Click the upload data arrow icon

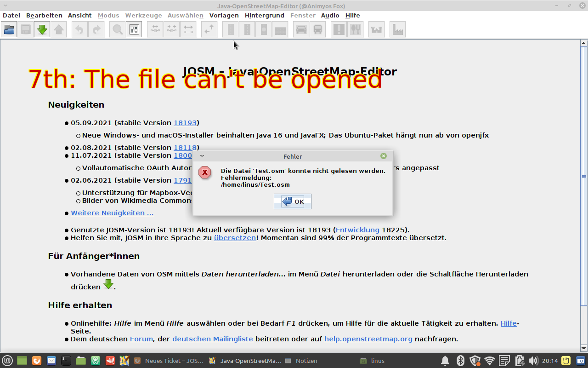tap(59, 30)
